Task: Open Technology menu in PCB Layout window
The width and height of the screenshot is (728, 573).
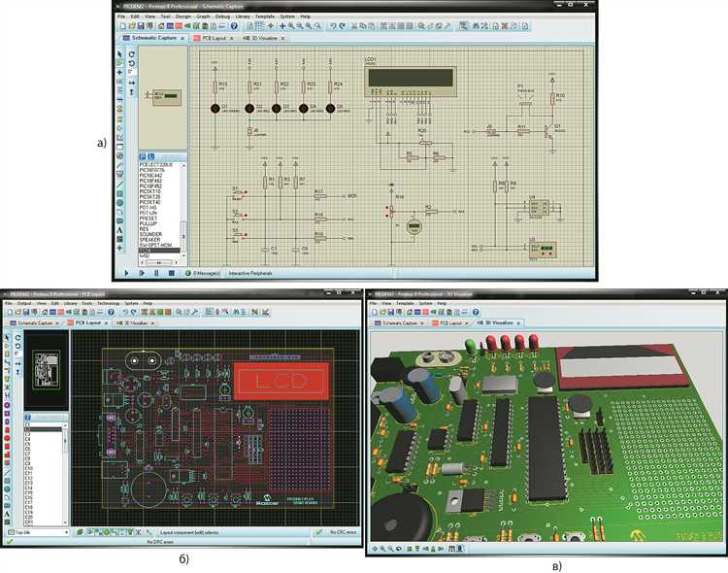Action: click(108, 303)
